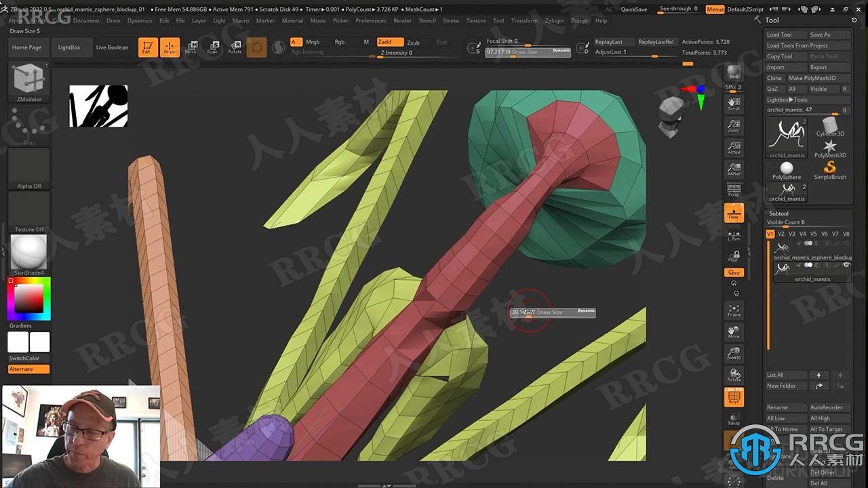Open the Transform menu
The image size is (868, 488).
coord(524,21)
